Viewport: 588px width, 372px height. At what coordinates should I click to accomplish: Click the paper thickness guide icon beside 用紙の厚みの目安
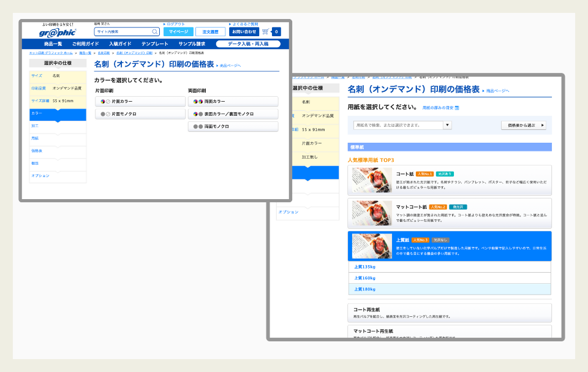tap(458, 108)
